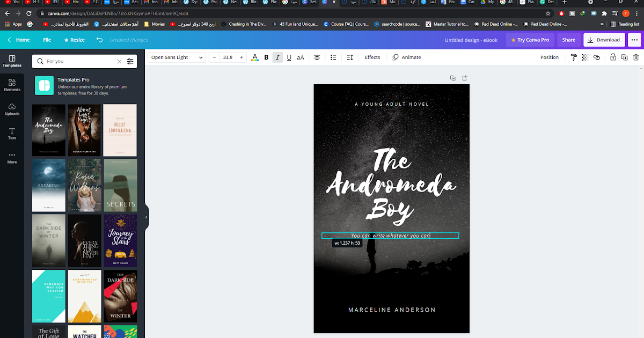Image resolution: width=644 pixels, height=338 pixels.
Task: Delete selected element with trash icon
Action: [636, 57]
